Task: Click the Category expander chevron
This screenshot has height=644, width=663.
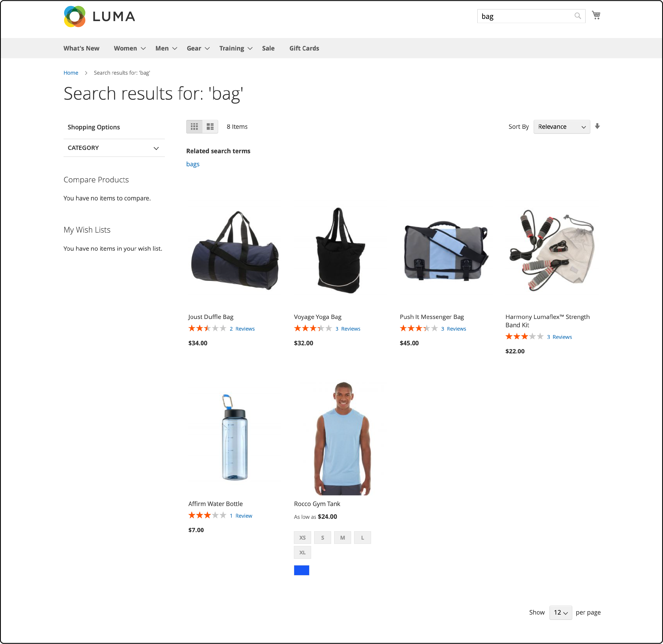Action: (156, 148)
